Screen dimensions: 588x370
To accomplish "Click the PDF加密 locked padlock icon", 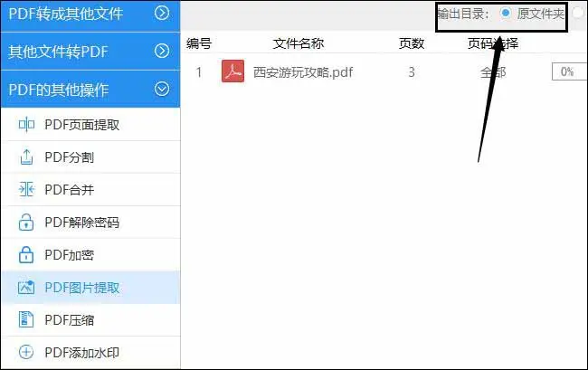I will coord(26,254).
